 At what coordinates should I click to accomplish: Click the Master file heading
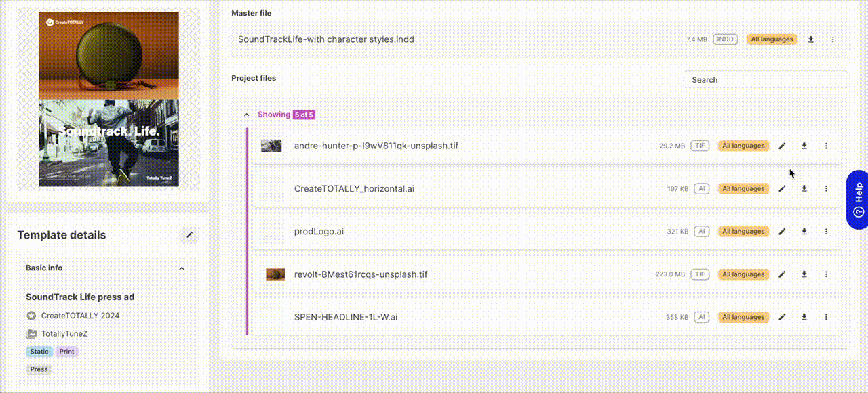[252, 13]
